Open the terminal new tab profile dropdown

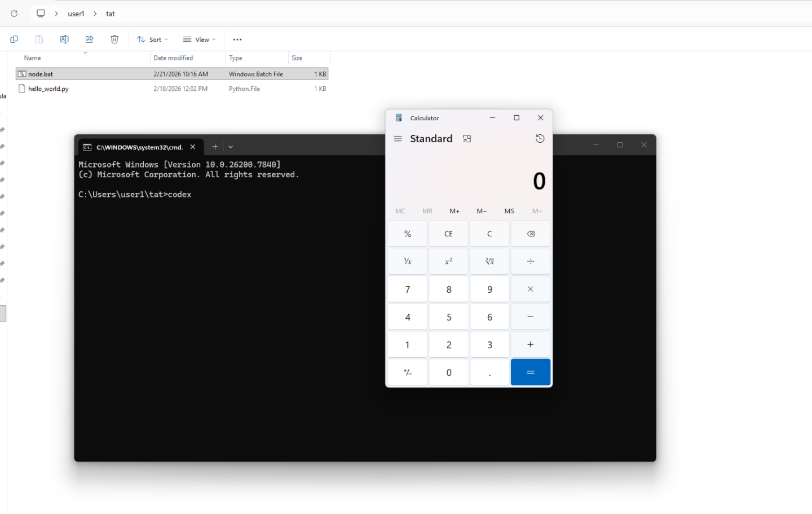(231, 147)
